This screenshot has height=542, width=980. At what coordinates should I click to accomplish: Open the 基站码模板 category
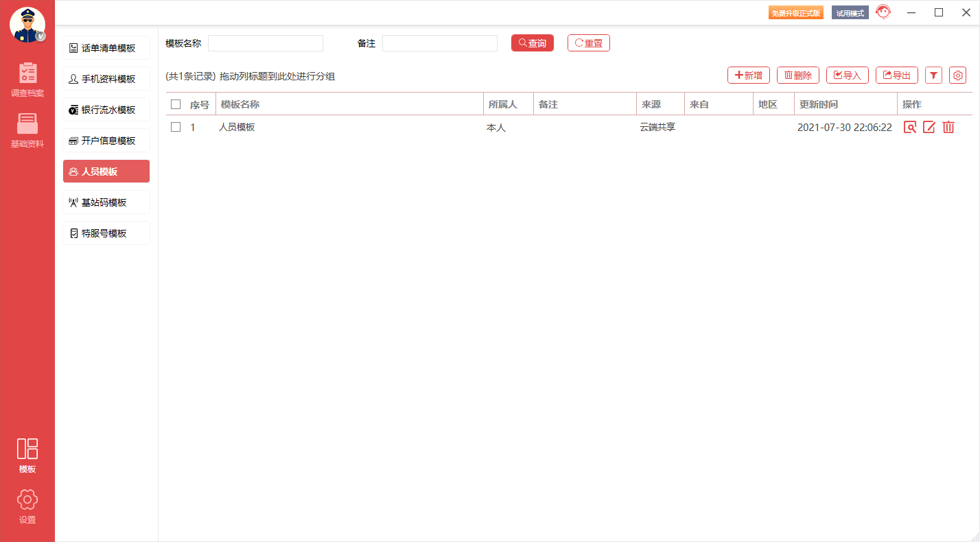point(106,202)
